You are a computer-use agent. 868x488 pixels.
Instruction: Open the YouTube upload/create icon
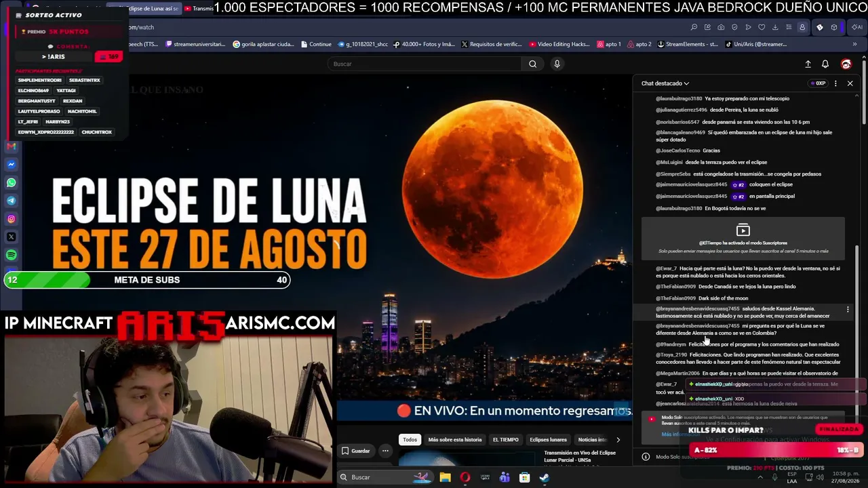(x=808, y=64)
